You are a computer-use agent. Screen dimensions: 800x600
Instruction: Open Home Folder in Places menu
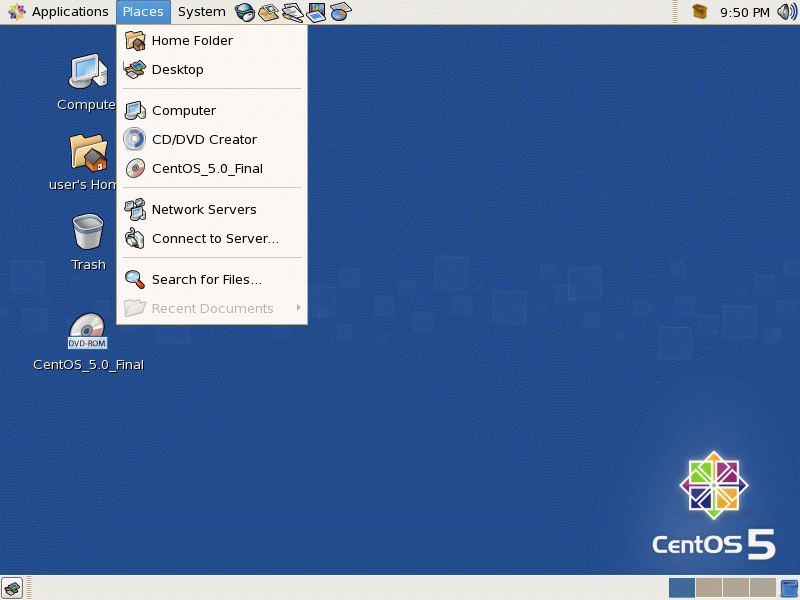(212, 40)
